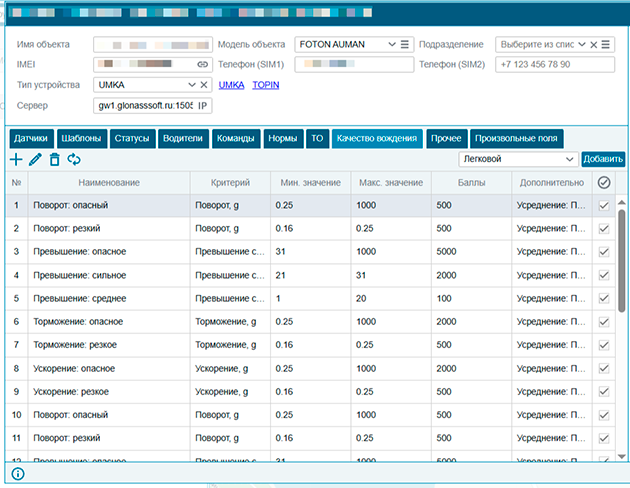Follow the TOPIN link
630x488 pixels.
(266, 85)
